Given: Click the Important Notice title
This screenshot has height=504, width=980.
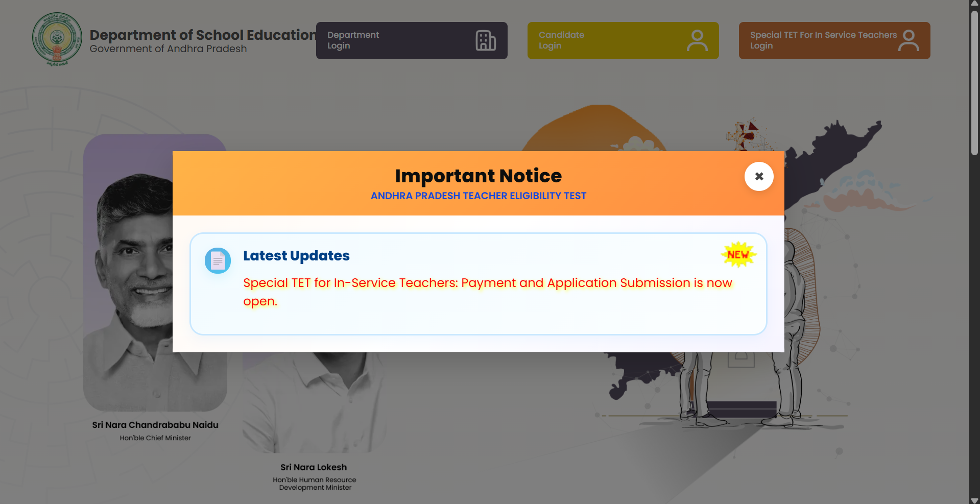Looking at the screenshot, I should click(479, 176).
